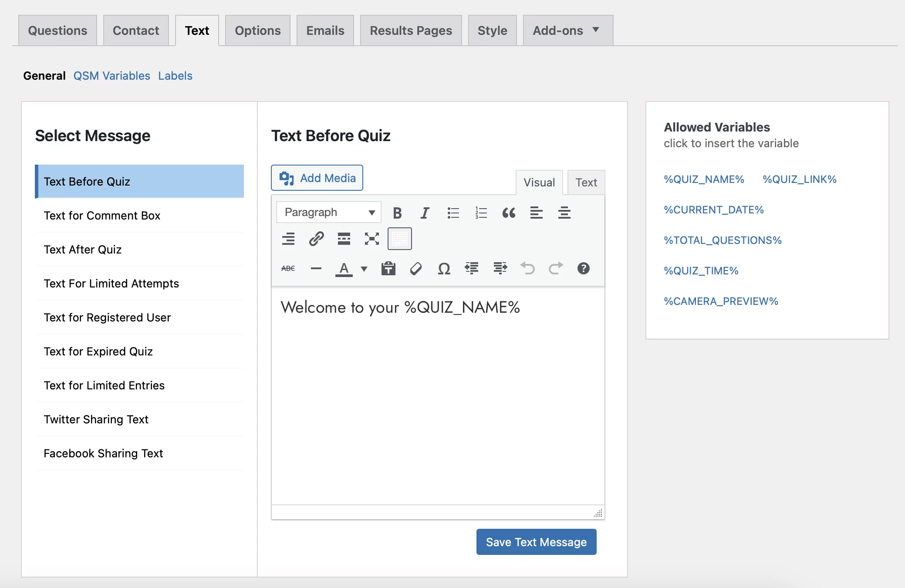
Task: Select the top-level Text tab
Action: [x=197, y=30]
